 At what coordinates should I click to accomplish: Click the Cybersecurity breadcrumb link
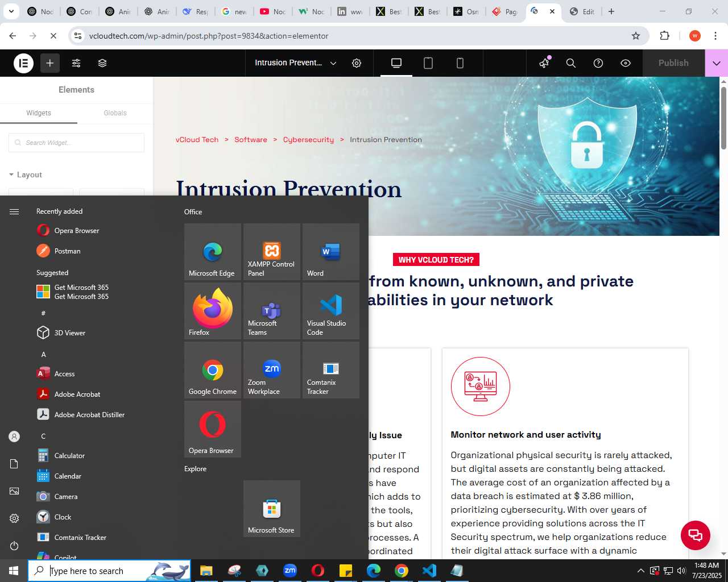click(308, 140)
